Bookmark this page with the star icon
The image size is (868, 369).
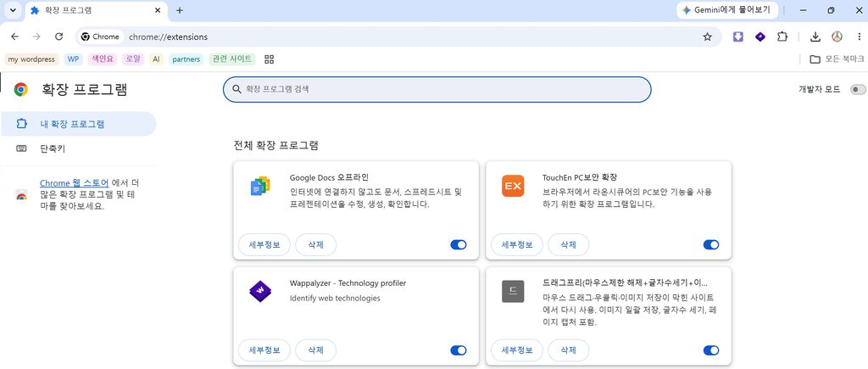click(707, 37)
